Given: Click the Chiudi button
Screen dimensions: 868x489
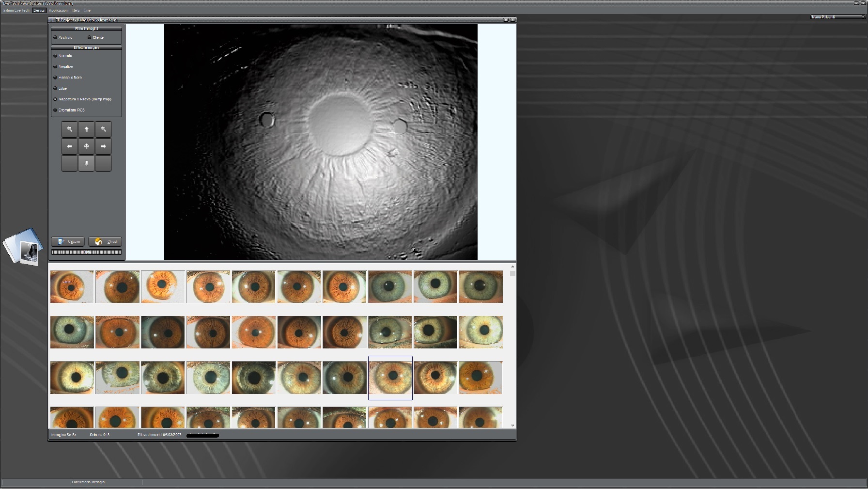Looking at the screenshot, I should click(x=105, y=241).
